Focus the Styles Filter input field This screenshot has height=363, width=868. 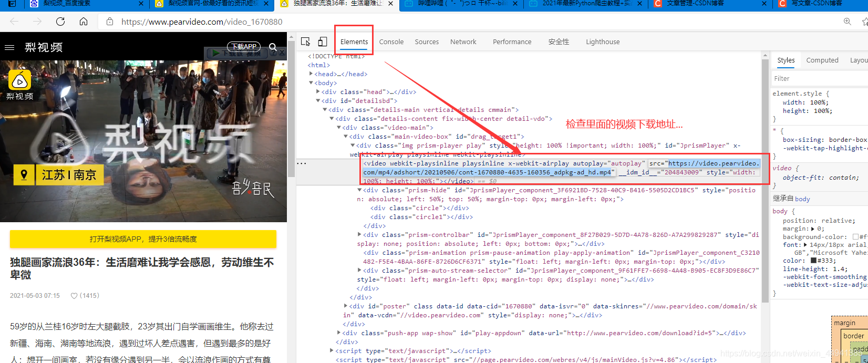click(x=819, y=78)
